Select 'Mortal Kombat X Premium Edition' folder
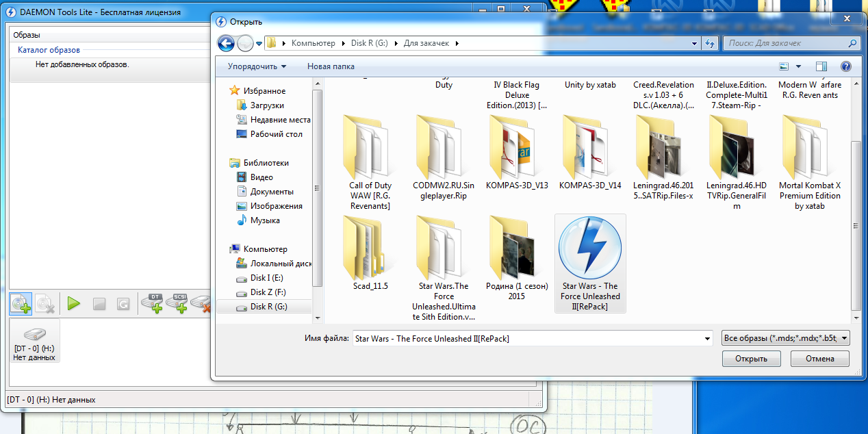Viewport: 868px width, 434px height. pyautogui.click(x=810, y=162)
